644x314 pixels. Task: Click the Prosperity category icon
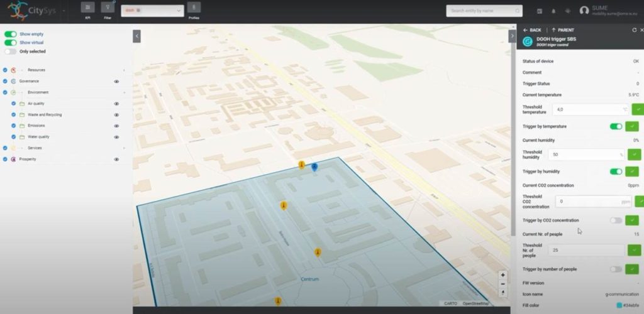14,159
